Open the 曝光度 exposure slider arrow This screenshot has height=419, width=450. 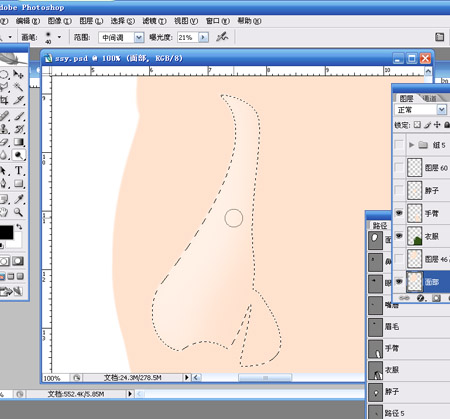203,37
